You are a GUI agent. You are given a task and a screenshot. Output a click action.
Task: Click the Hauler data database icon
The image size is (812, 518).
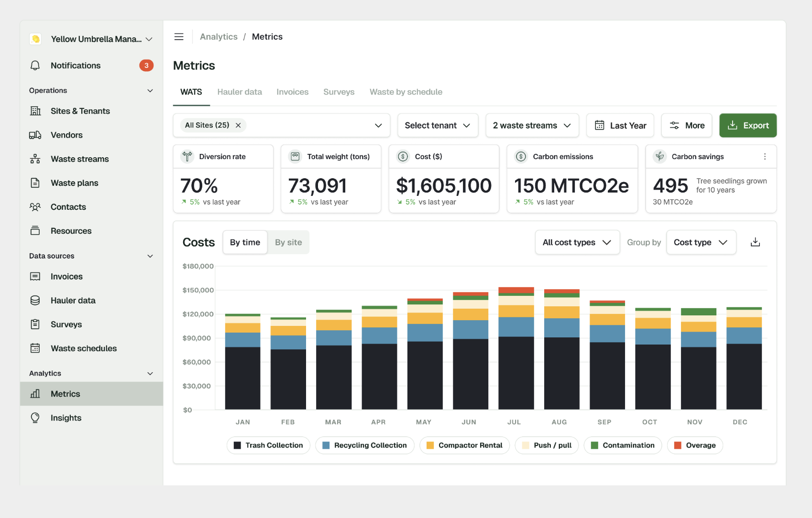point(35,301)
